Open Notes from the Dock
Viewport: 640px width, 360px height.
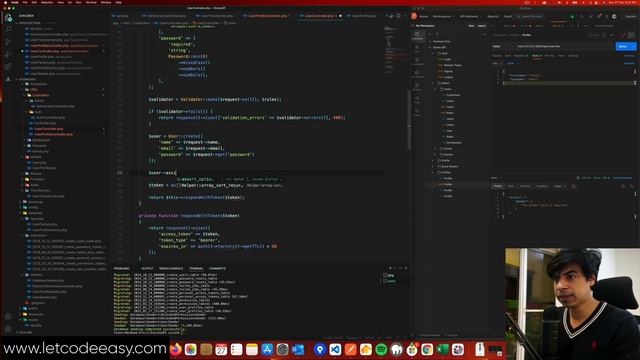pos(252,349)
